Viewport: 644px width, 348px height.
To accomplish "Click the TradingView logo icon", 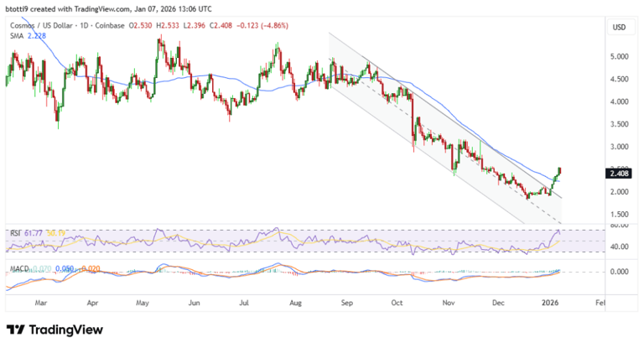I will click(x=16, y=330).
